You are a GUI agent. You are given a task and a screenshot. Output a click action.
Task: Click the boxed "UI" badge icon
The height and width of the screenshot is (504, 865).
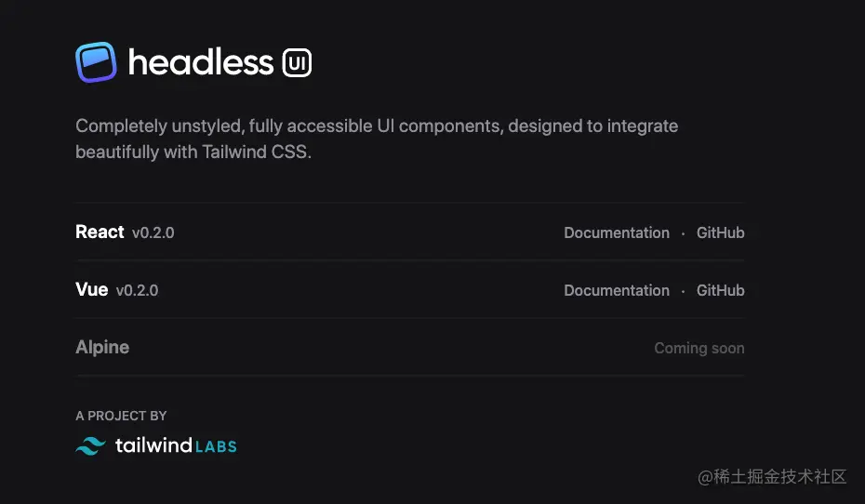[297, 62]
